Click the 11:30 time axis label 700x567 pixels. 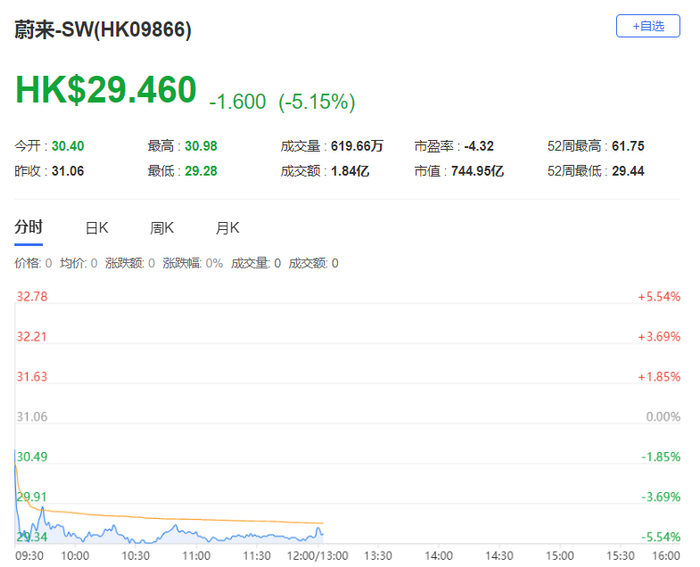pyautogui.click(x=257, y=556)
